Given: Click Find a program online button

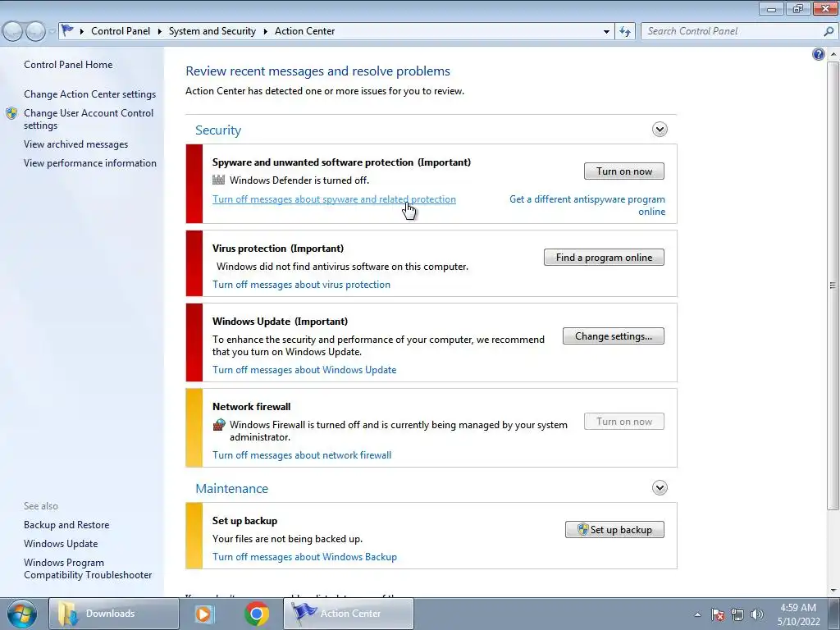Looking at the screenshot, I should coord(604,257).
